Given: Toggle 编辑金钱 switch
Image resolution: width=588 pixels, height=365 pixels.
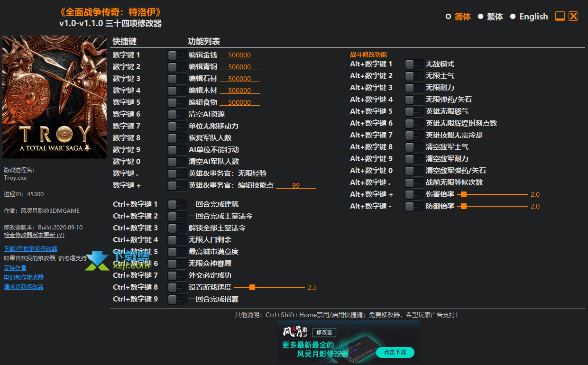Looking at the screenshot, I should [177, 55].
